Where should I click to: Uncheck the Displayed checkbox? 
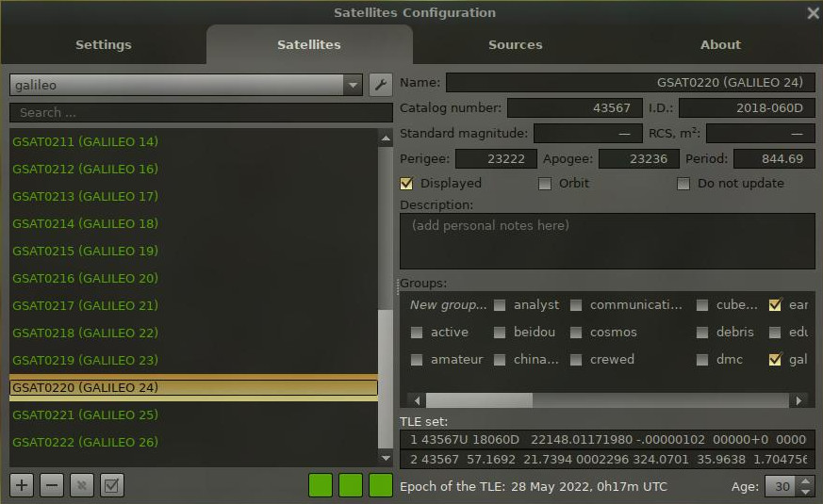(x=407, y=184)
